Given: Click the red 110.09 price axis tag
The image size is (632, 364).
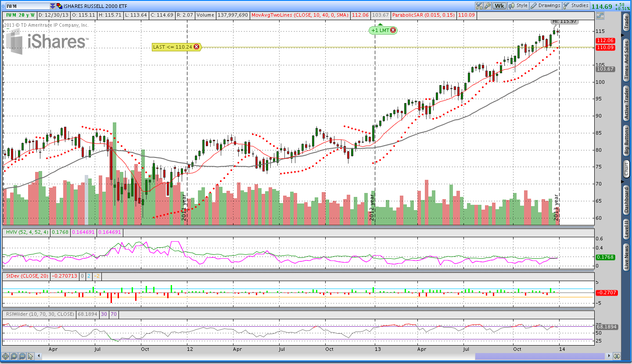Looking at the screenshot, I should tap(605, 47).
